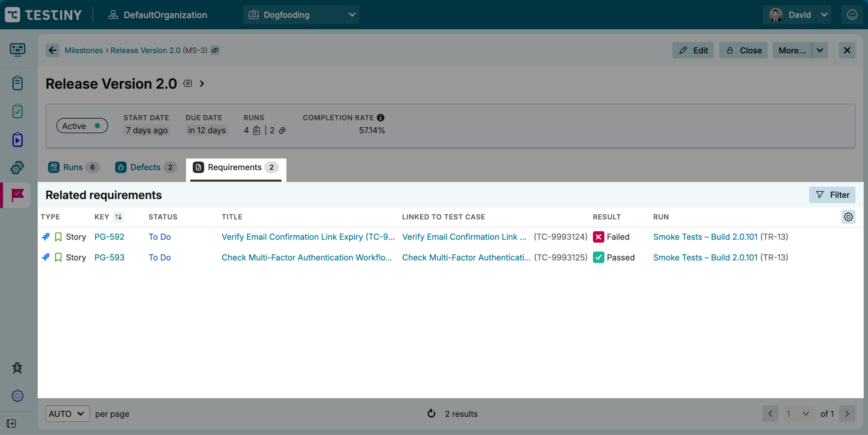This screenshot has width=868, height=435.
Task: Collapse the left sidebar
Action: coord(11,424)
